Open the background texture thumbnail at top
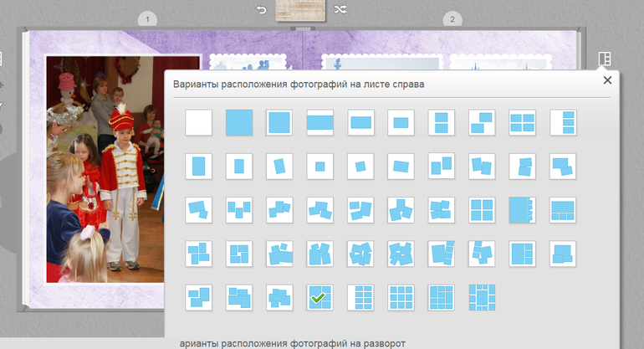 (x=299, y=10)
